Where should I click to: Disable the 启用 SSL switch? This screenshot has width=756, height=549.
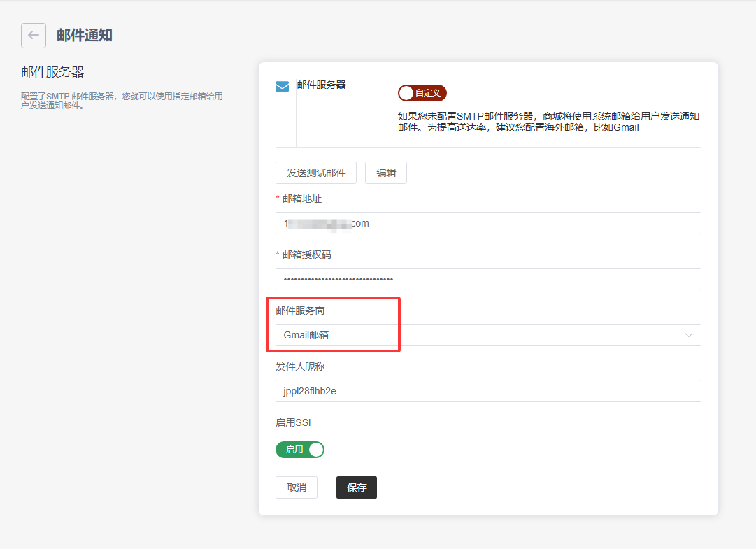[x=300, y=450]
